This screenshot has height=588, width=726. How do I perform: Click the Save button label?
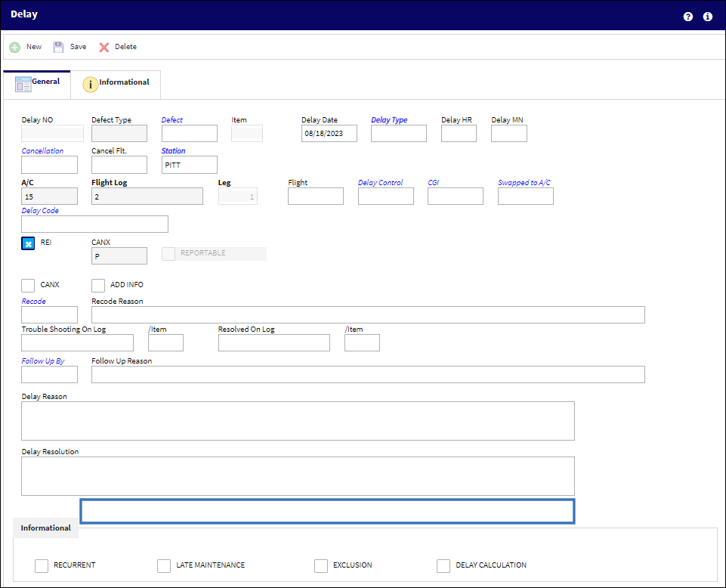point(79,47)
